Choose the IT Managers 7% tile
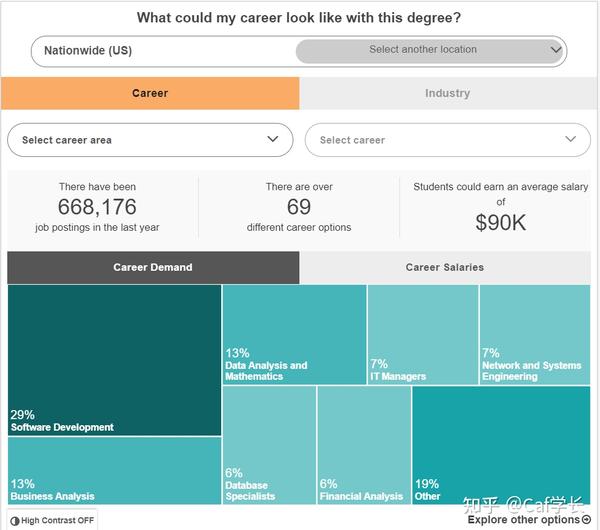600x530 pixels. pos(423,334)
